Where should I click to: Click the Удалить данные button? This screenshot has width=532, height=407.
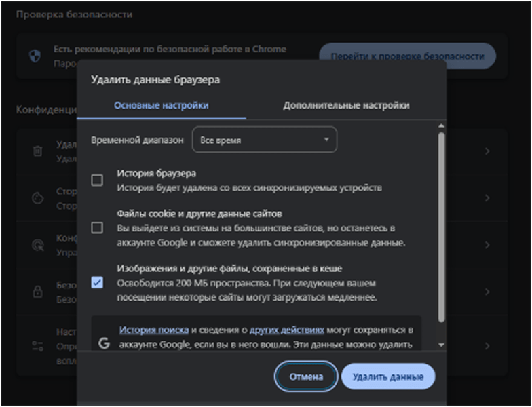(388, 376)
